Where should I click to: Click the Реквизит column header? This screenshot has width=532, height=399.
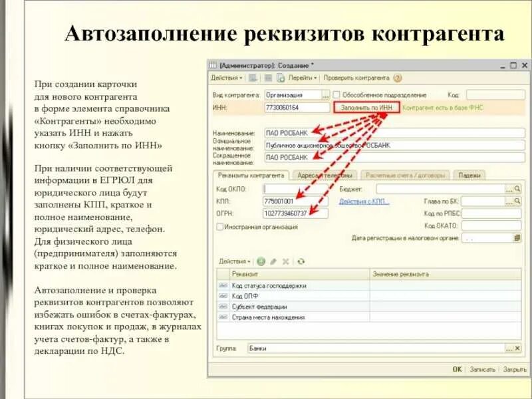(300, 274)
